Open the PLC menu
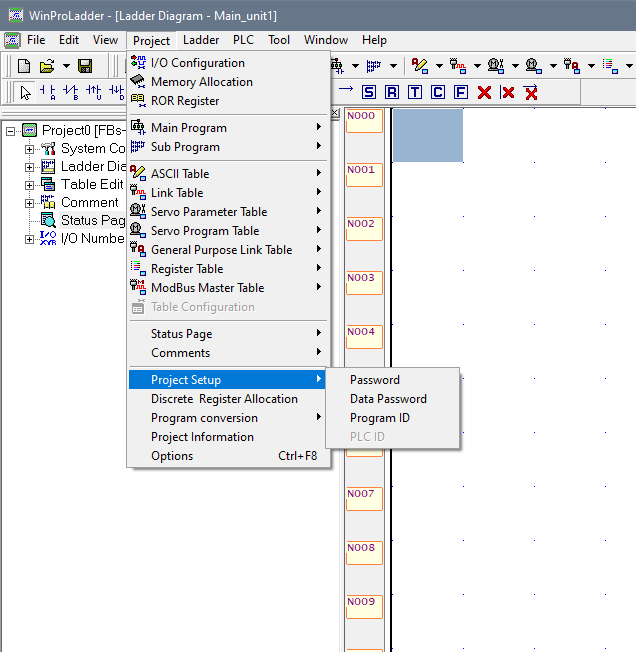636x652 pixels. [243, 40]
